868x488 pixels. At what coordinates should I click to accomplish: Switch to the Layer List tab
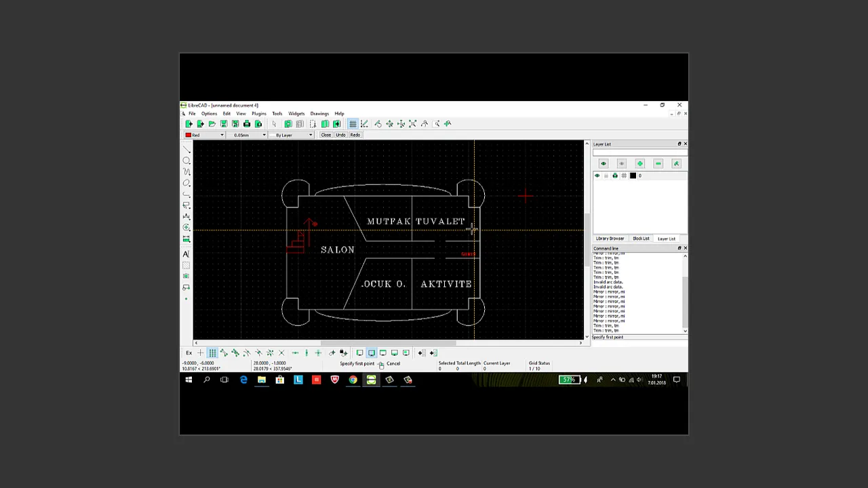[666, 239]
